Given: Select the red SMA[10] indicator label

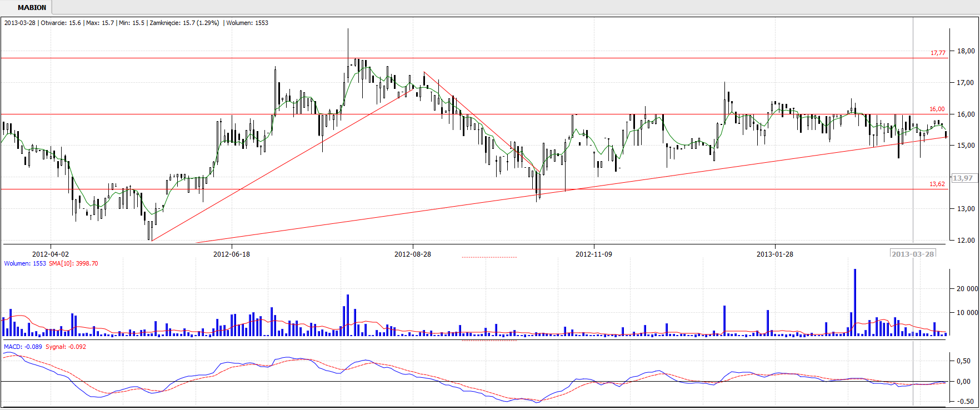Looking at the screenshot, I should (73, 263).
